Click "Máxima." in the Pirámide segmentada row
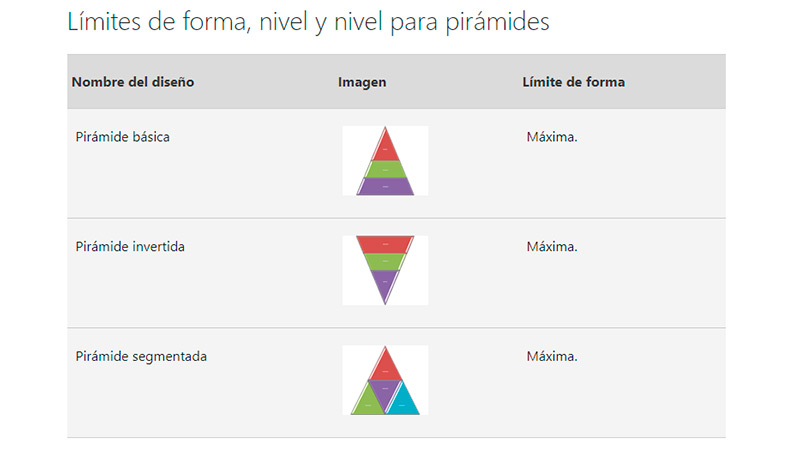The width and height of the screenshot is (800, 450). tap(552, 356)
